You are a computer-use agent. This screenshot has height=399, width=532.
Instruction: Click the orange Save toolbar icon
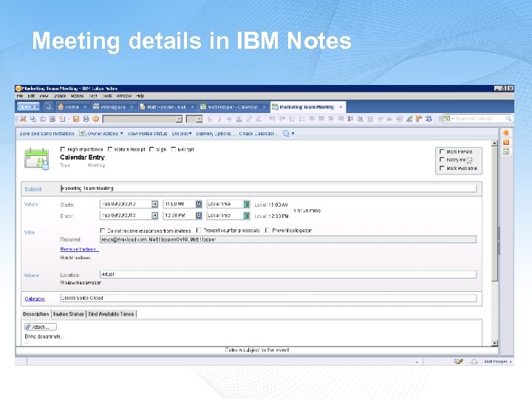click(x=76, y=119)
